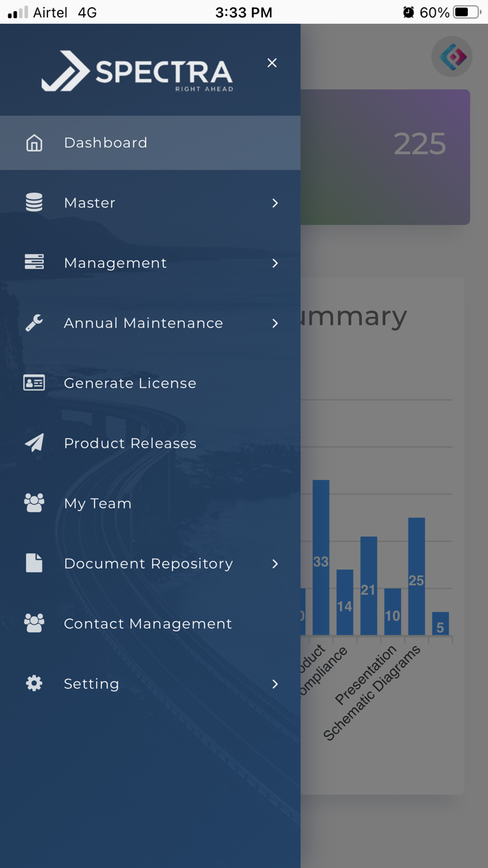This screenshot has height=868, width=488.
Task: Tap the chart bar labeled 5
Action: click(440, 624)
